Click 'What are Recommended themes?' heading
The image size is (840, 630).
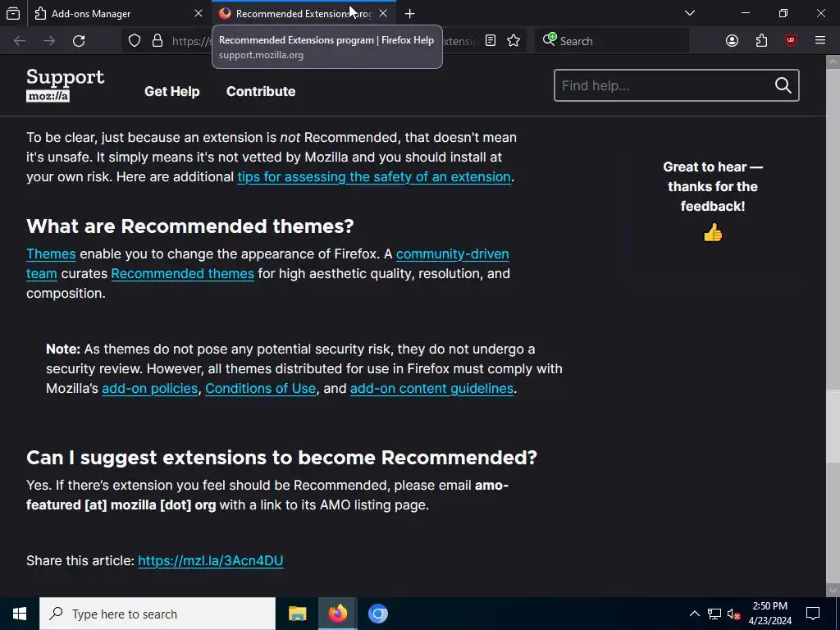tap(190, 226)
